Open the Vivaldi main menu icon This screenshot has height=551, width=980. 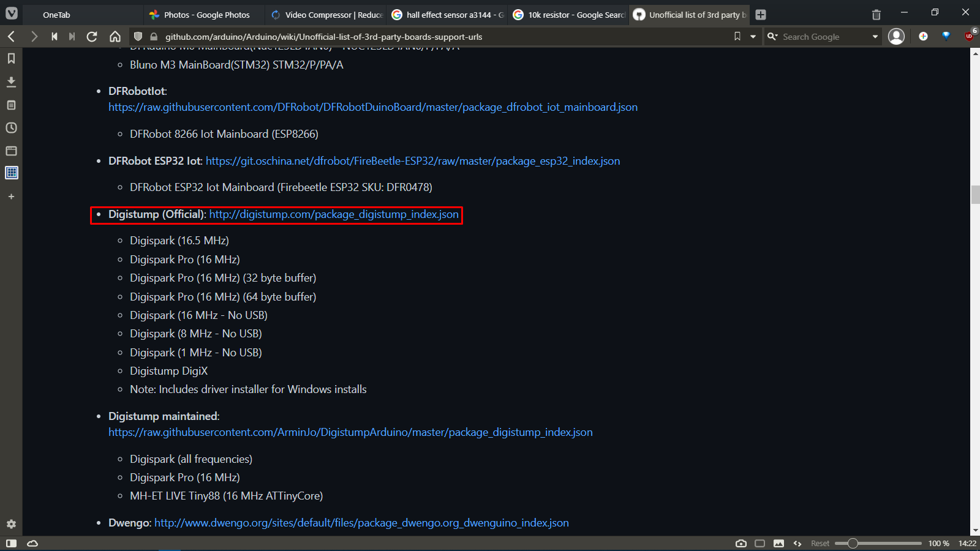point(12,14)
